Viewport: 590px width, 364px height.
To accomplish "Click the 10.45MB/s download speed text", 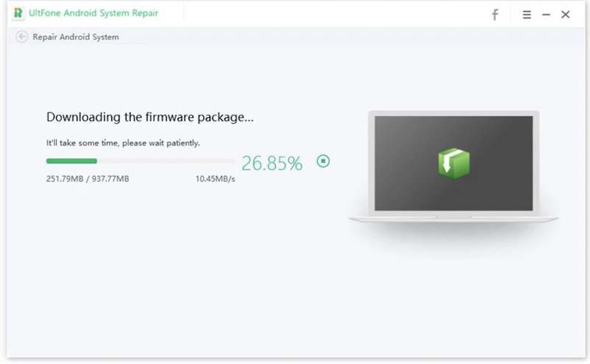I will tap(215, 179).
